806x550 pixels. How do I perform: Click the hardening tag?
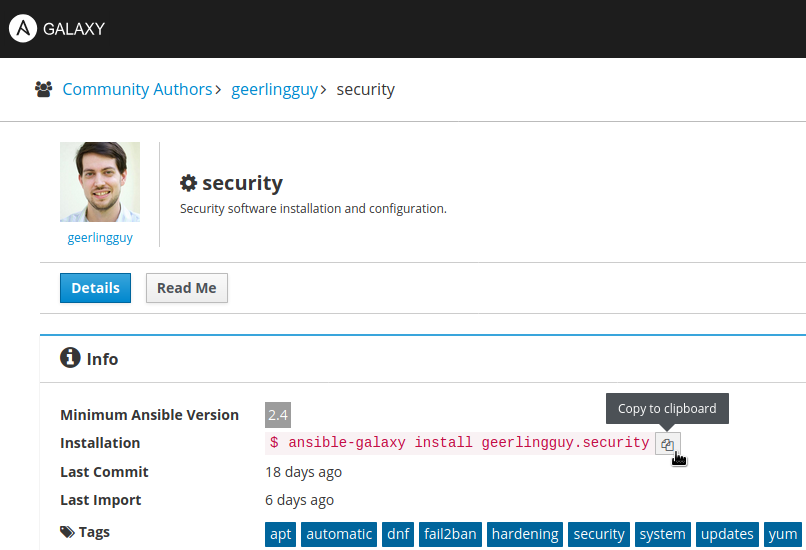coord(526,534)
